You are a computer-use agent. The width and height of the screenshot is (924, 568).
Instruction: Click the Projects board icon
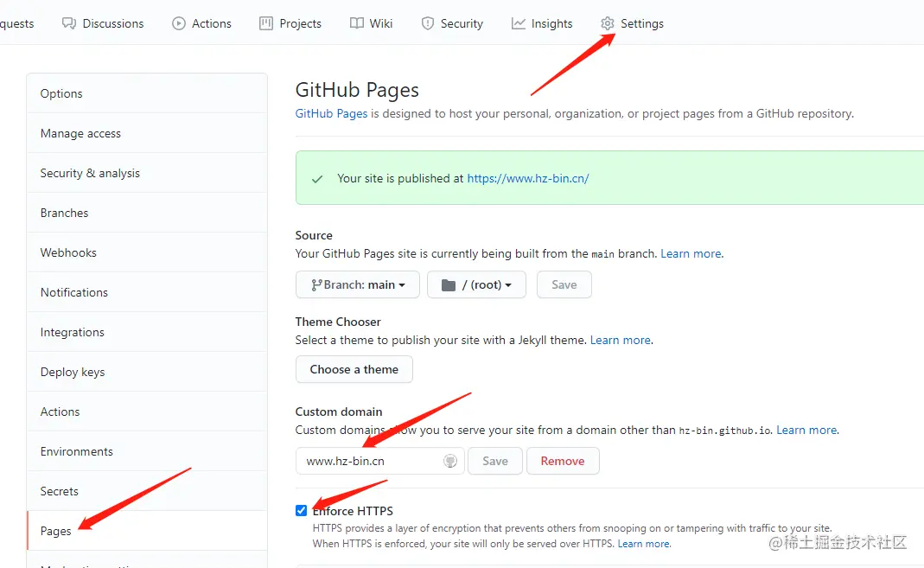(x=266, y=23)
